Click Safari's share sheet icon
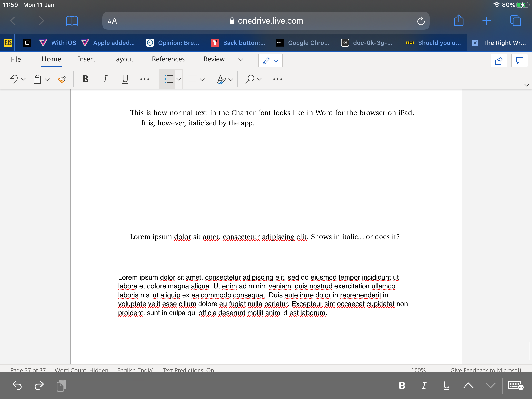532x399 pixels. [459, 20]
